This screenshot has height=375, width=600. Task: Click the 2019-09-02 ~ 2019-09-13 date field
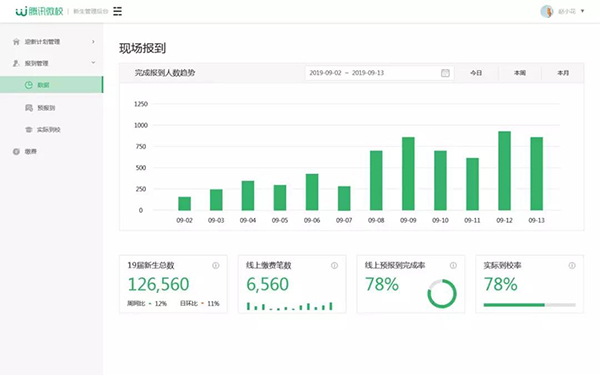pos(380,73)
